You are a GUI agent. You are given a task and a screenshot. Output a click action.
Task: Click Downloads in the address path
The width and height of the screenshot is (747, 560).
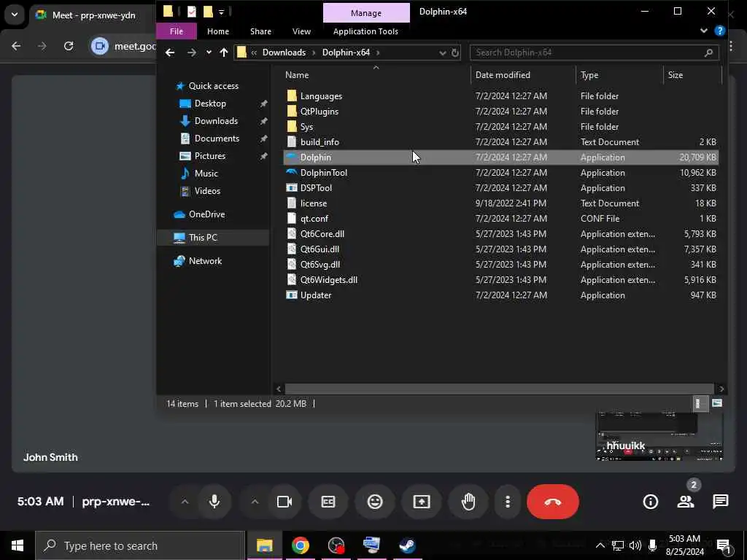pyautogui.click(x=284, y=52)
